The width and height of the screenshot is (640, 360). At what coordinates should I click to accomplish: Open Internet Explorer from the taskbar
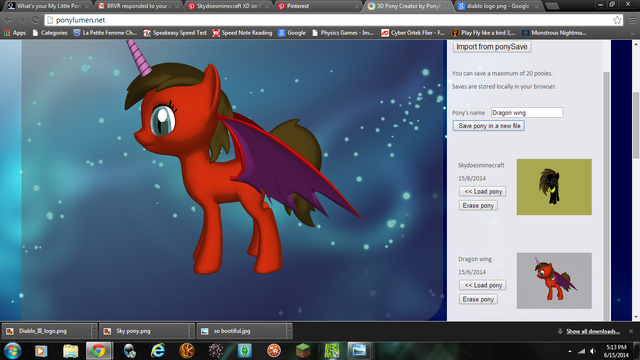pyautogui.click(x=158, y=351)
